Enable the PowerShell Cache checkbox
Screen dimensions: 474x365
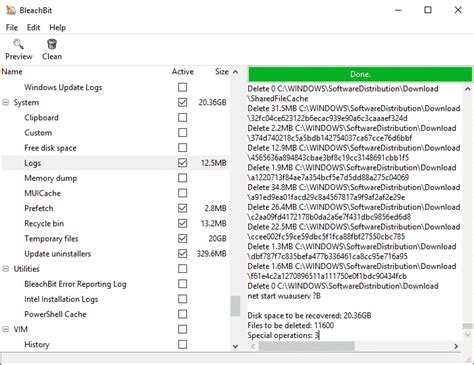[182, 314]
